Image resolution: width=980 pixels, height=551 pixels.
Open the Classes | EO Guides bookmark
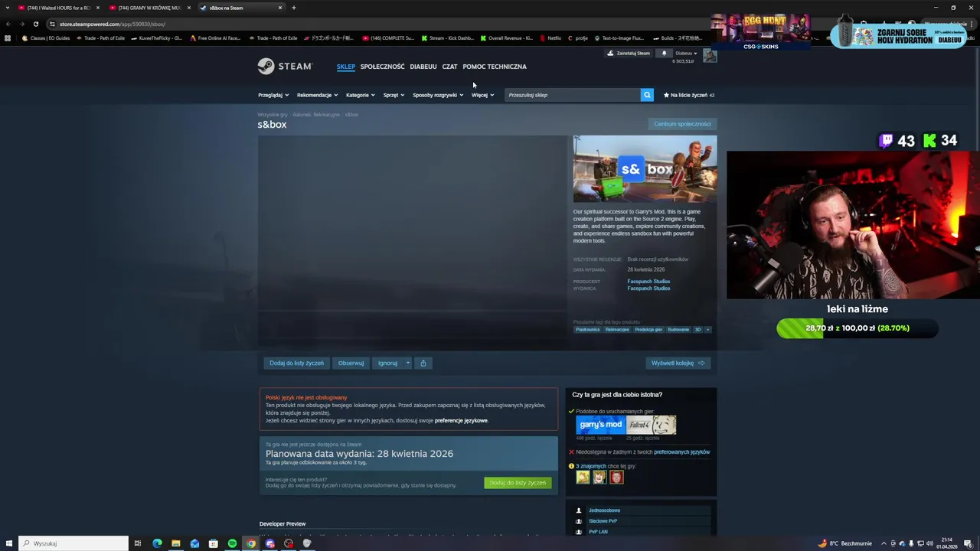point(46,37)
